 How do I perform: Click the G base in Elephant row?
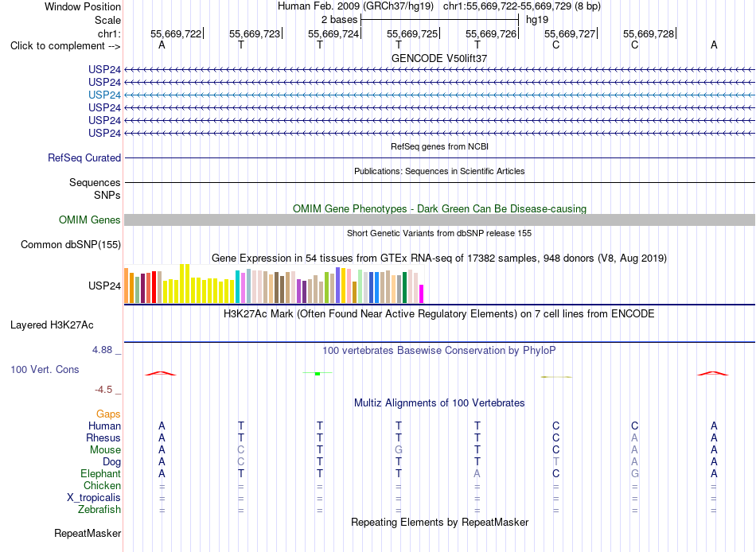click(x=634, y=473)
